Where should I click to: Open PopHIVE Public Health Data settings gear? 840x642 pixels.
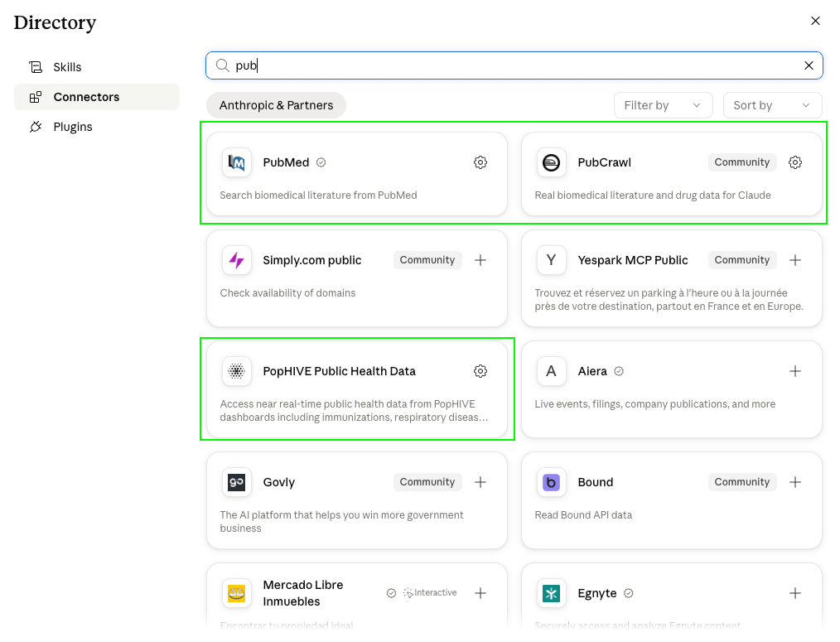[x=480, y=371]
